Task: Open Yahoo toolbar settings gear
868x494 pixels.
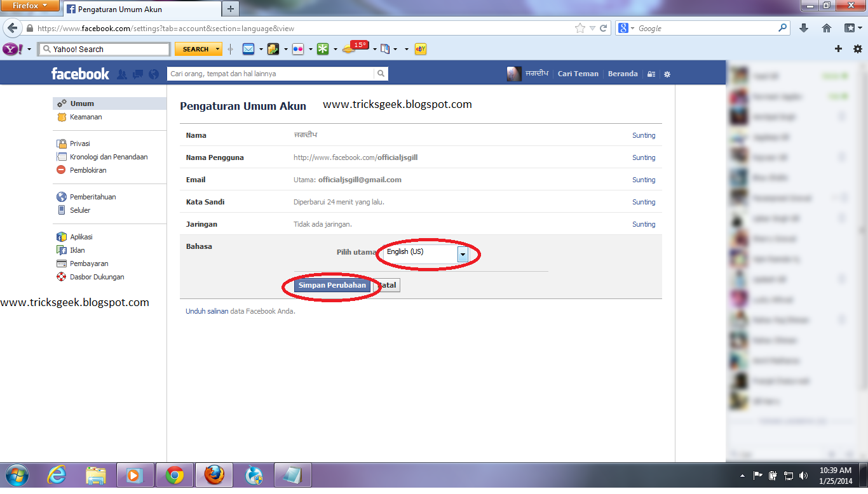Action: click(x=858, y=49)
